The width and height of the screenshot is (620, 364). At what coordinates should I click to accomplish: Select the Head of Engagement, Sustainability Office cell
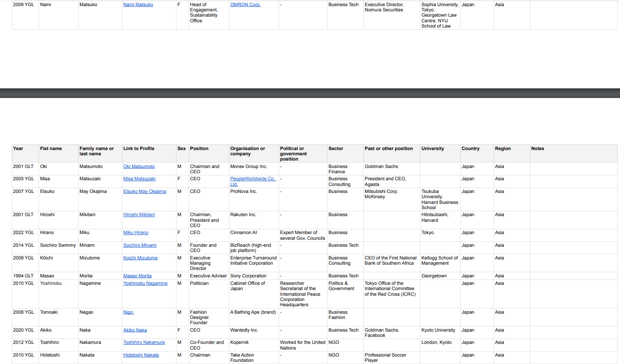pyautogui.click(x=209, y=15)
